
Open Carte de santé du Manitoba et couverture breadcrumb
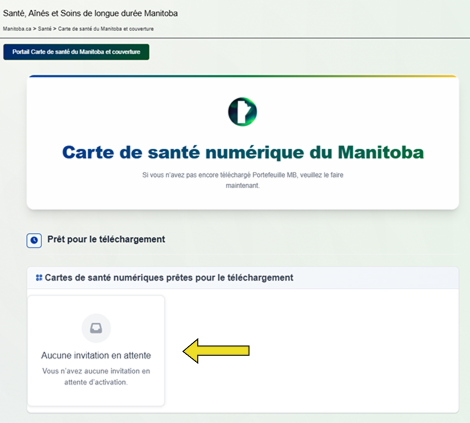[x=106, y=29]
